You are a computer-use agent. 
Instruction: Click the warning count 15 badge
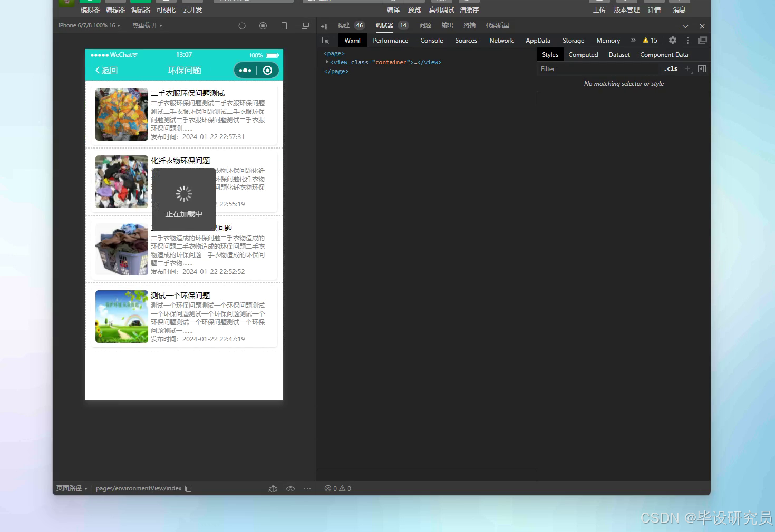(650, 40)
